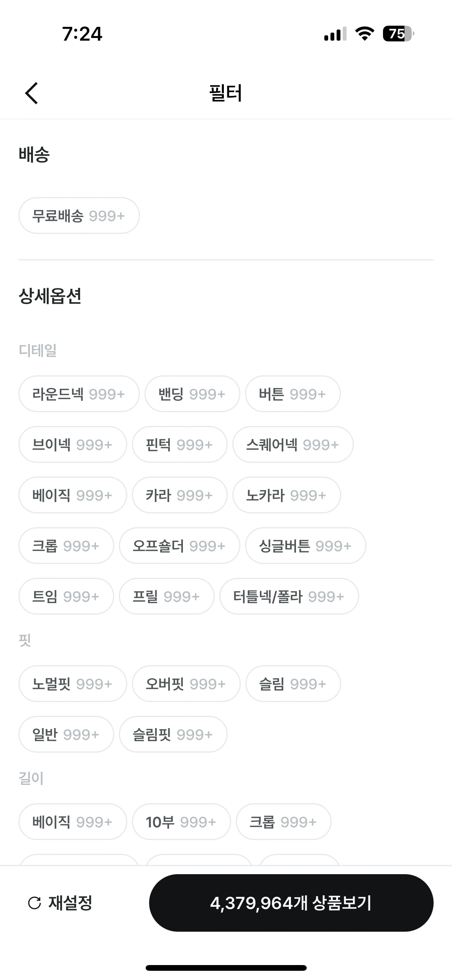452x980 pixels.
Task: Tap the Wi-Fi status icon
Action: coord(365,34)
